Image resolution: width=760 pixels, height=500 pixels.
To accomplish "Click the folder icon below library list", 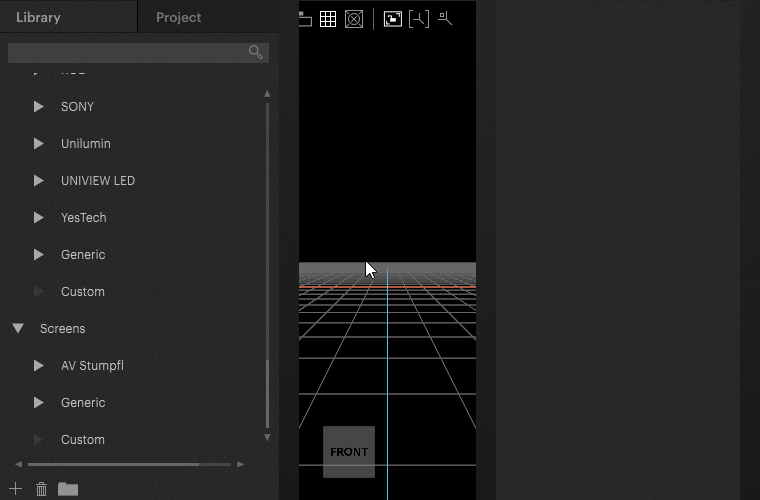I will [x=68, y=489].
